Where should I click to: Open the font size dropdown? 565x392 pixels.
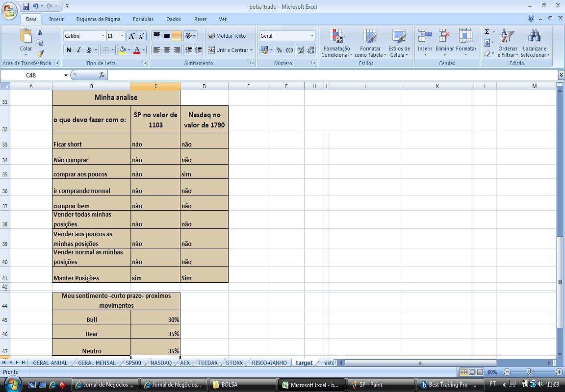(122, 36)
